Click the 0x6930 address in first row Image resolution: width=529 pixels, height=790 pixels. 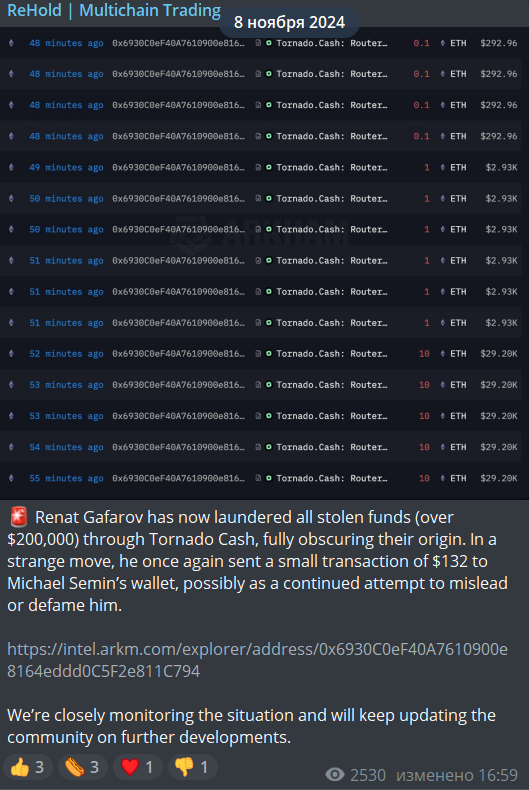(178, 43)
